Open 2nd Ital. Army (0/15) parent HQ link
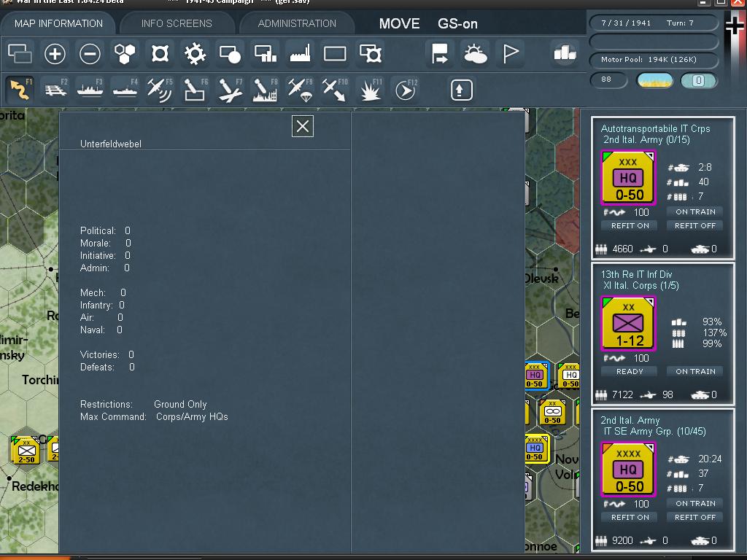Image resolution: width=747 pixels, height=560 pixels. pos(646,140)
